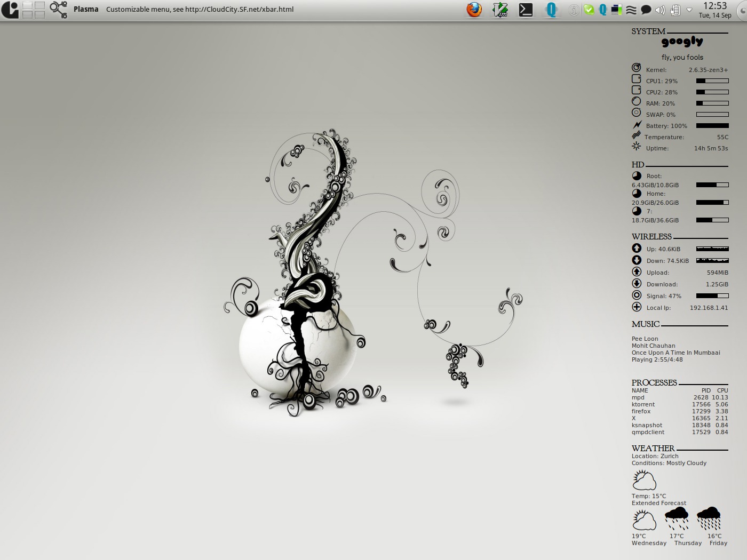Click the Battery 100% bar

point(712,126)
